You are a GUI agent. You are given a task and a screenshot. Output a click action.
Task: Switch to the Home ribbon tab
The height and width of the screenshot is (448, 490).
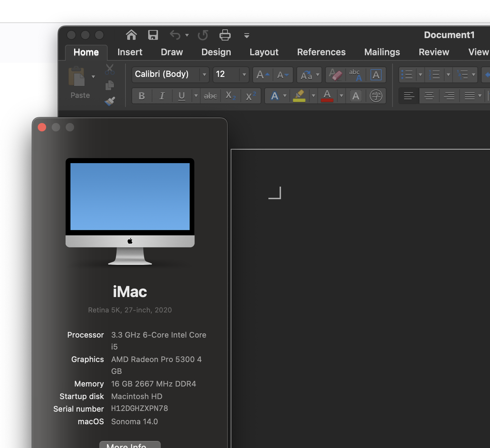(86, 52)
